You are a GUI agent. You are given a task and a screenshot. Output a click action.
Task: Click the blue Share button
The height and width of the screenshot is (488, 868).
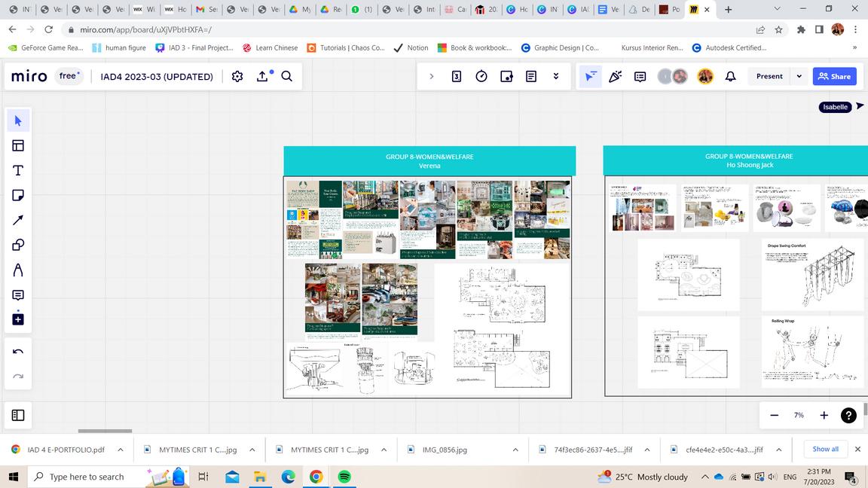pyautogui.click(x=835, y=76)
